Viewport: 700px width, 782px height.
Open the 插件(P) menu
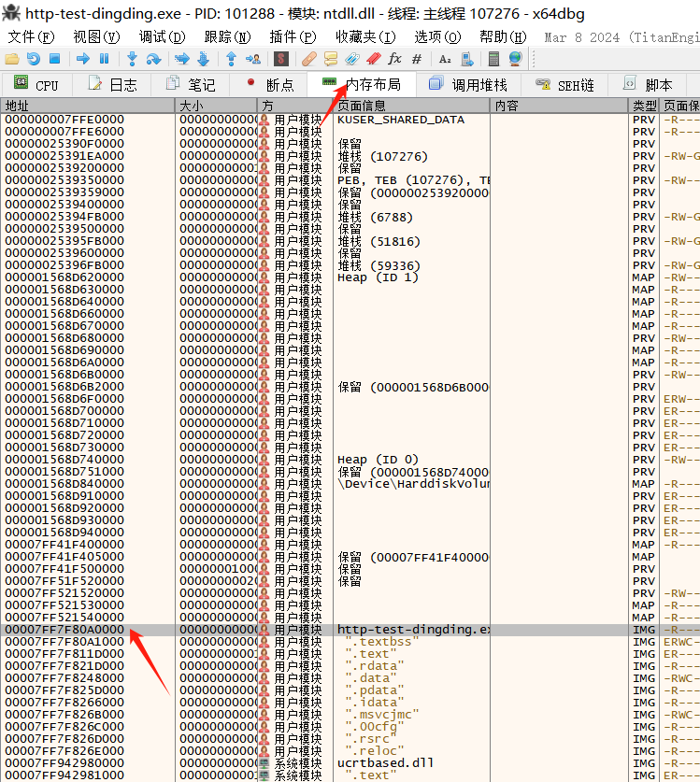click(293, 37)
